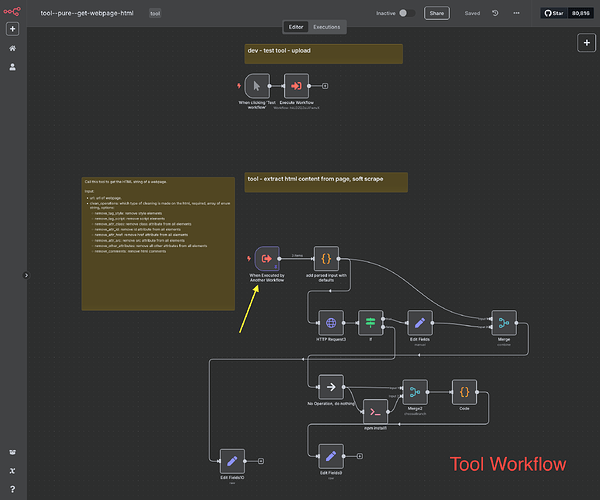Click the npm install command node

click(374, 411)
